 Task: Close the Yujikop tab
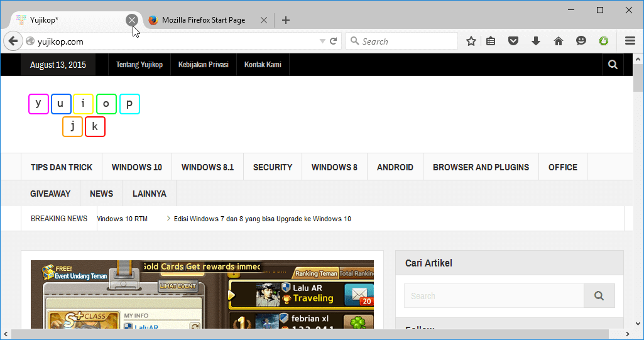(x=132, y=20)
